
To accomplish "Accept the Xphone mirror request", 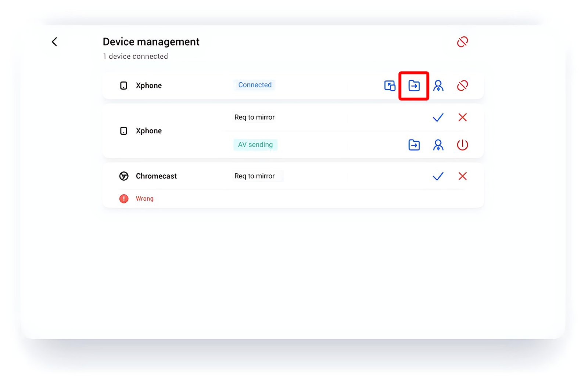I will [438, 117].
